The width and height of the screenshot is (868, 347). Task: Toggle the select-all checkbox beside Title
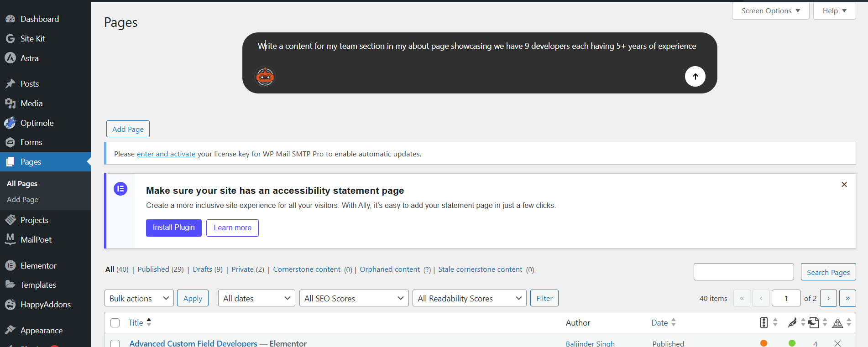[115, 323]
